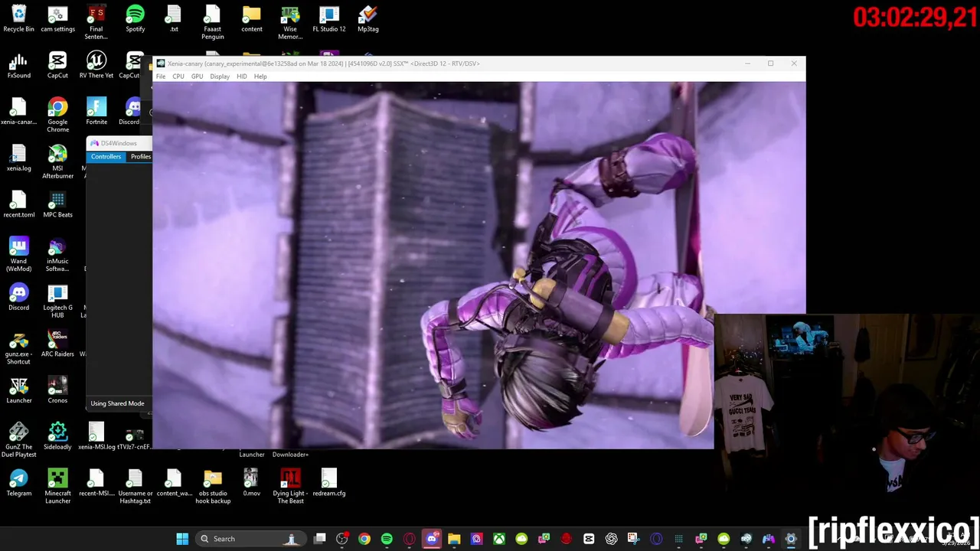The image size is (980, 551).
Task: Open File Explorer from the taskbar
Action: tap(454, 539)
